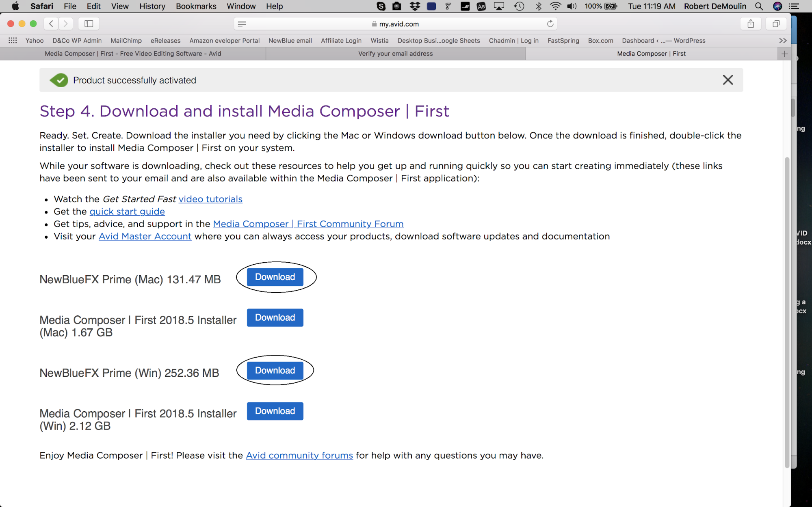Click the Avid Master Account link
Image resolution: width=812 pixels, height=507 pixels.
145,236
